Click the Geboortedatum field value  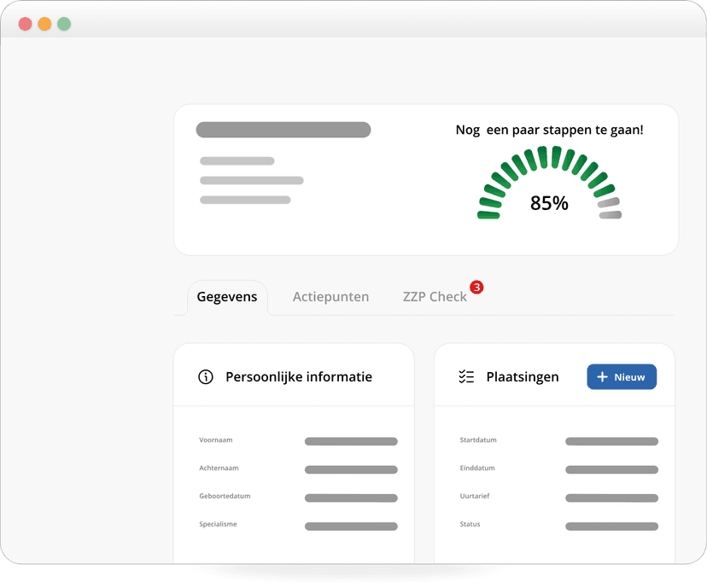pos(350,497)
